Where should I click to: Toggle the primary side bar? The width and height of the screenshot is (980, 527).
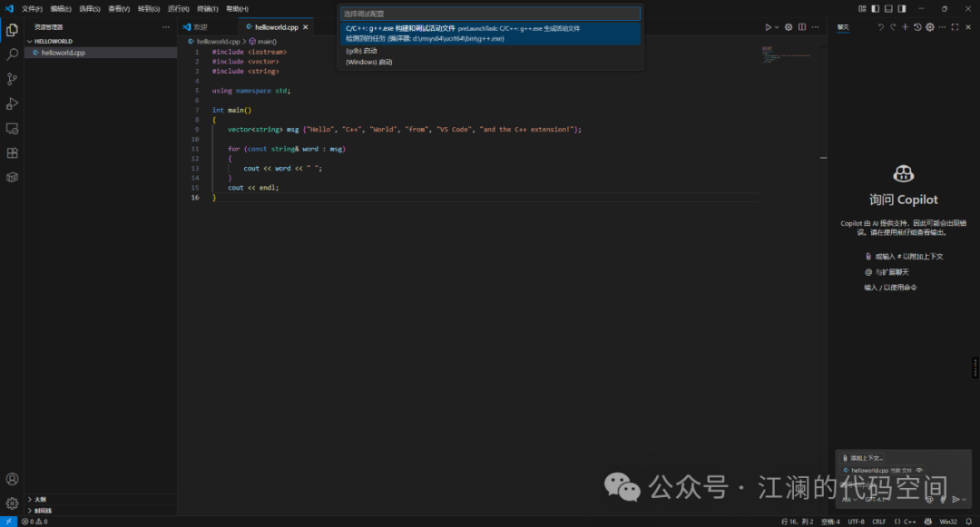tap(875, 9)
